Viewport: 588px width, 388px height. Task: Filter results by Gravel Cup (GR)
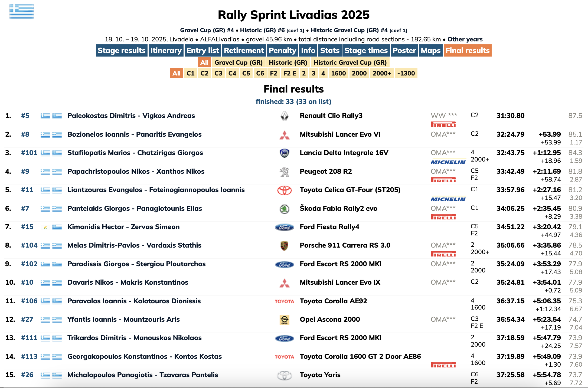pos(239,63)
